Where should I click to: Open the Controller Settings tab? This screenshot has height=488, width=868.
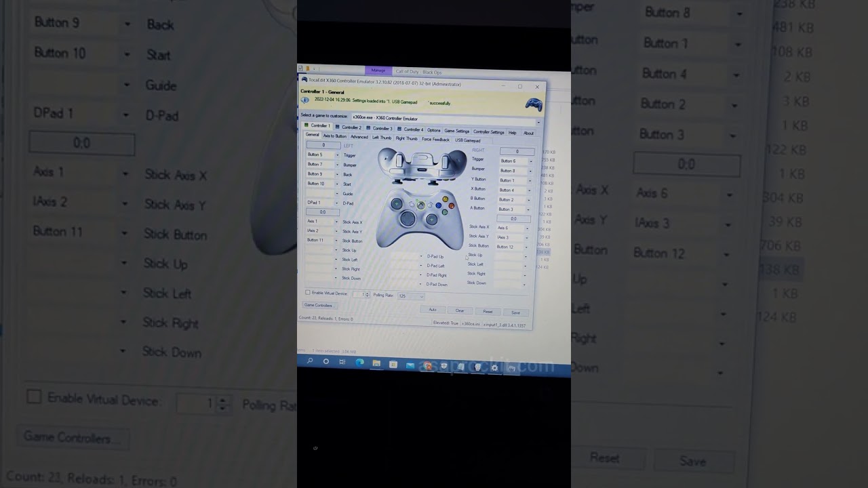pos(489,131)
